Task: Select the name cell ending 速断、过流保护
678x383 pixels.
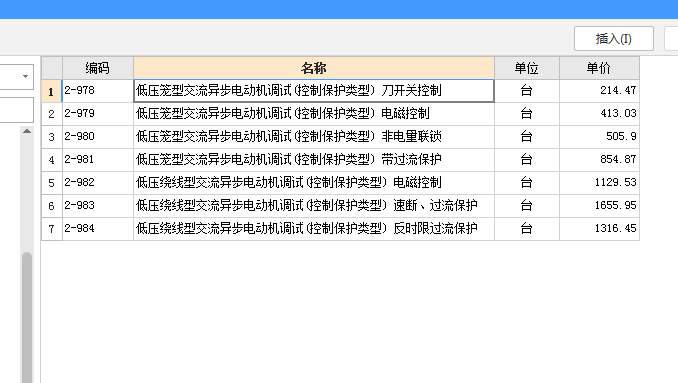Action: click(x=314, y=205)
